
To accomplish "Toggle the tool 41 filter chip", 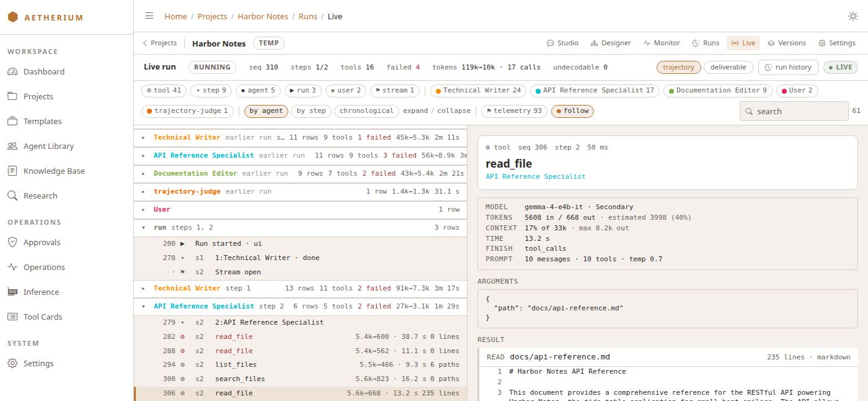I will coord(164,91).
